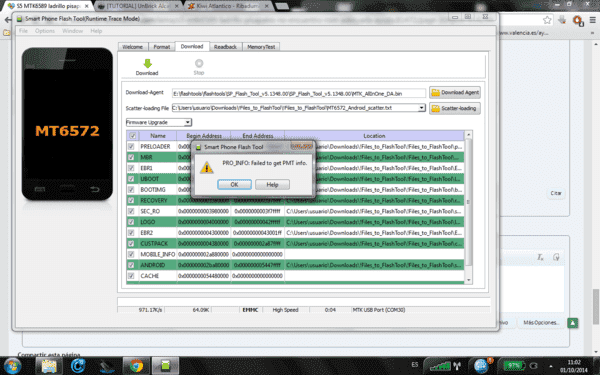The image size is (600, 375).
Task: Click the Scatter-loading folder button
Action: click(x=455, y=108)
